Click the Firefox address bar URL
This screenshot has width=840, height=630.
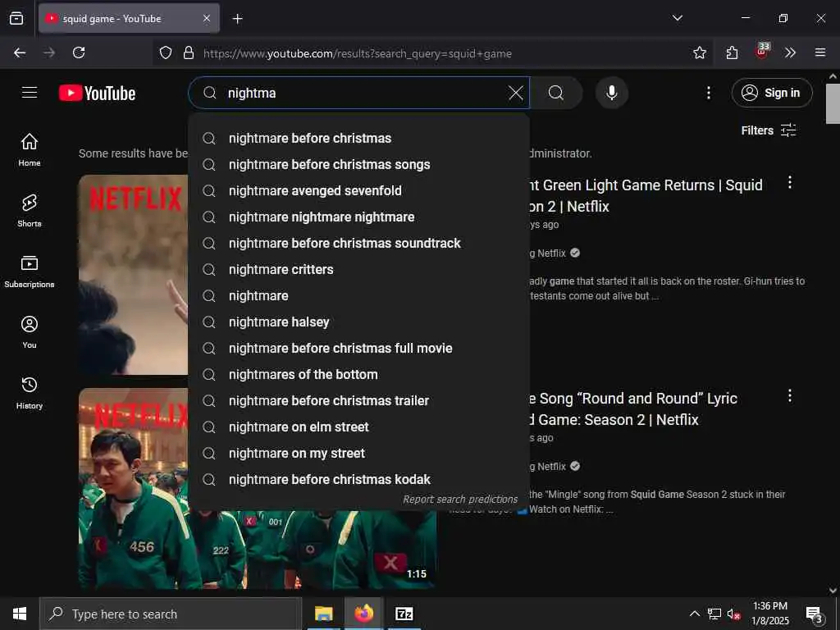(x=358, y=53)
